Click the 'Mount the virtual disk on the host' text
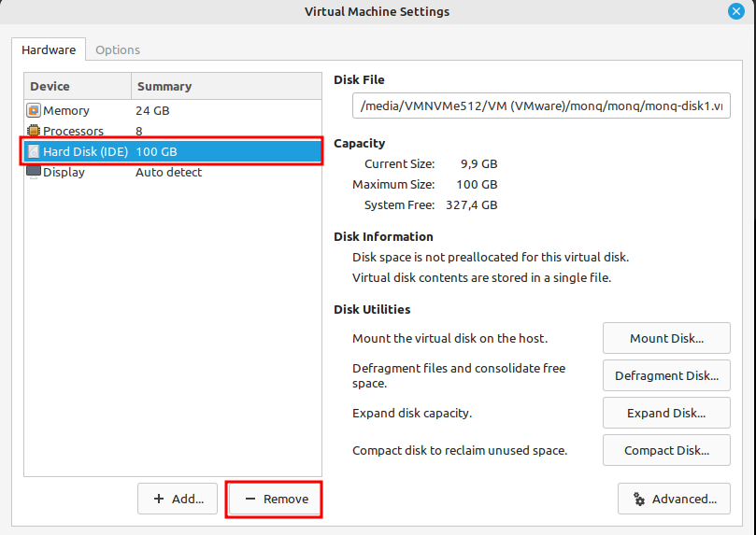 click(x=449, y=338)
